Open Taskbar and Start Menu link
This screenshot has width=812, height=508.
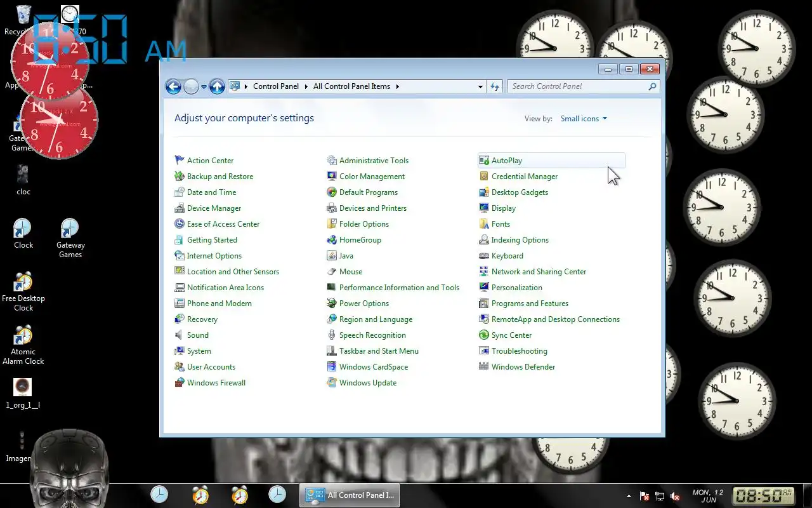379,351
